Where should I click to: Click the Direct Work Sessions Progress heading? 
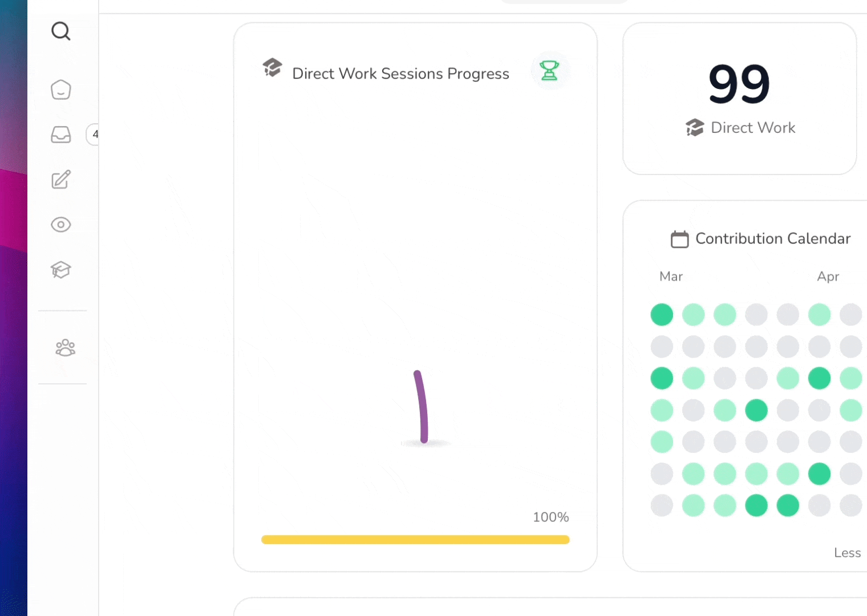(400, 74)
